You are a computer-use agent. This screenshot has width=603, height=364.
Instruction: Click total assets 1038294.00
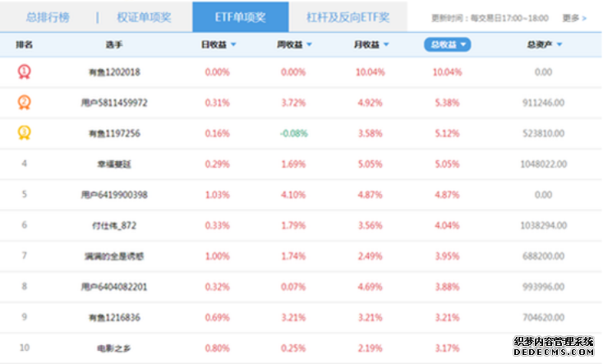click(543, 225)
